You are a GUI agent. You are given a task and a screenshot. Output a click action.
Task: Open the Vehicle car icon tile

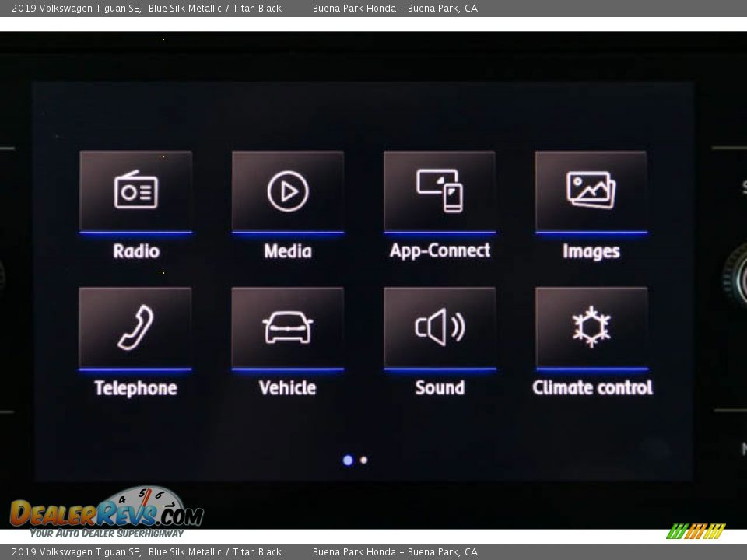coord(288,328)
